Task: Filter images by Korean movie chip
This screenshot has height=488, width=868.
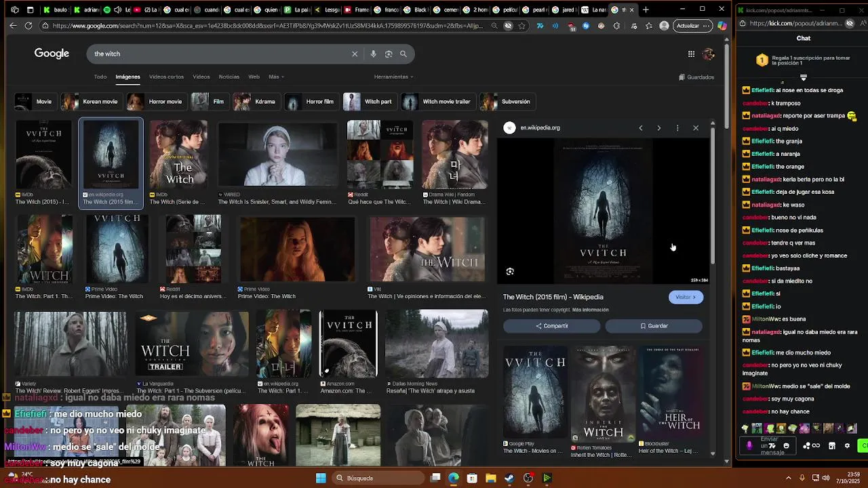Action: point(90,102)
